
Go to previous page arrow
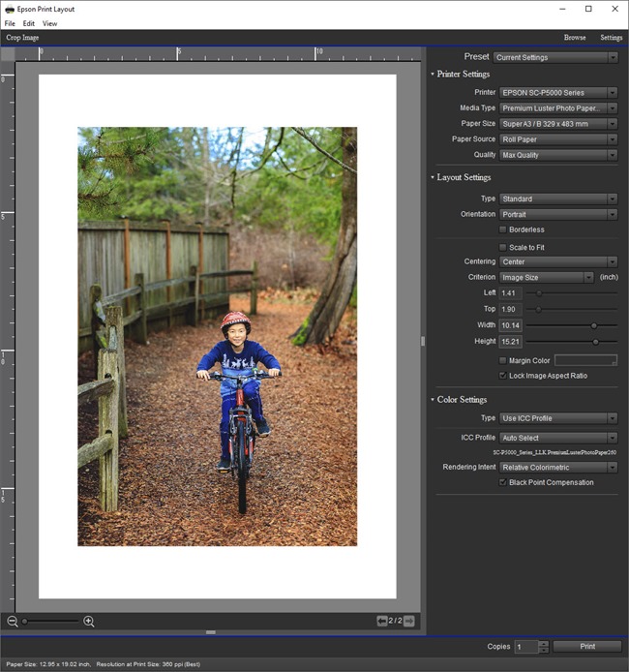[x=382, y=621]
